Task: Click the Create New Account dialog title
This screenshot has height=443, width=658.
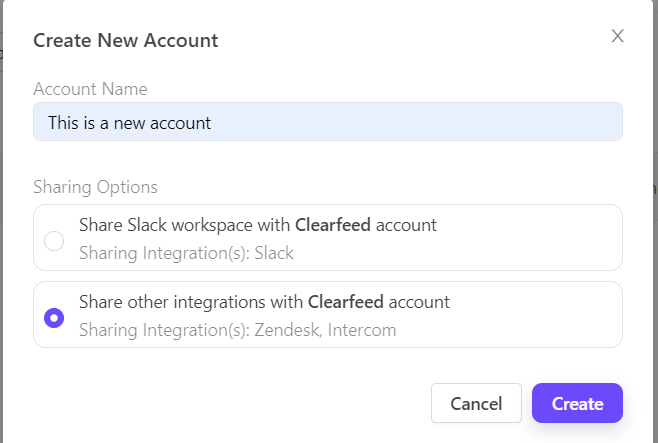Action: (125, 41)
